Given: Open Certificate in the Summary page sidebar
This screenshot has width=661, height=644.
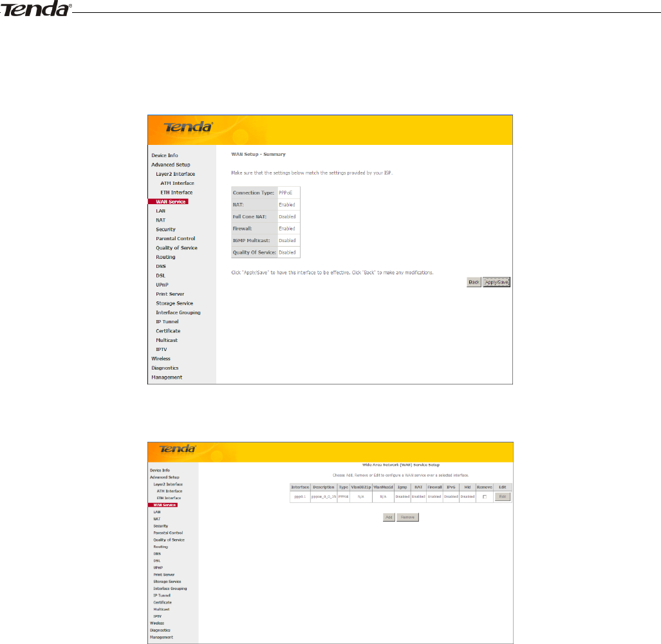Looking at the screenshot, I should (168, 330).
